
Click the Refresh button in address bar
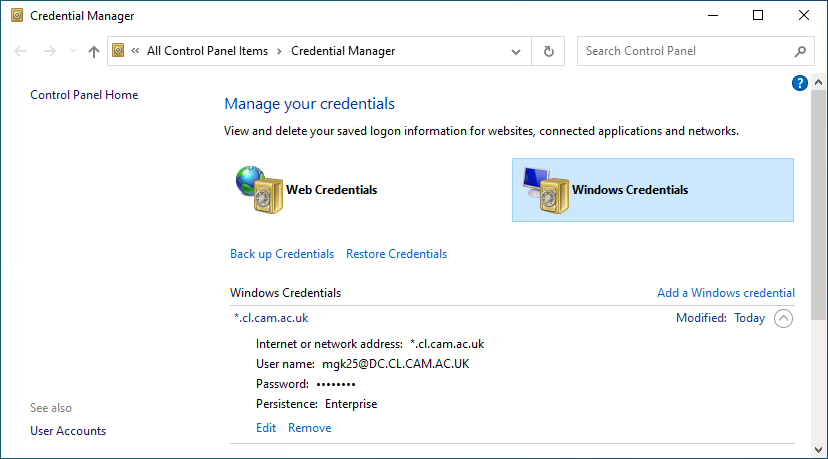(x=548, y=51)
